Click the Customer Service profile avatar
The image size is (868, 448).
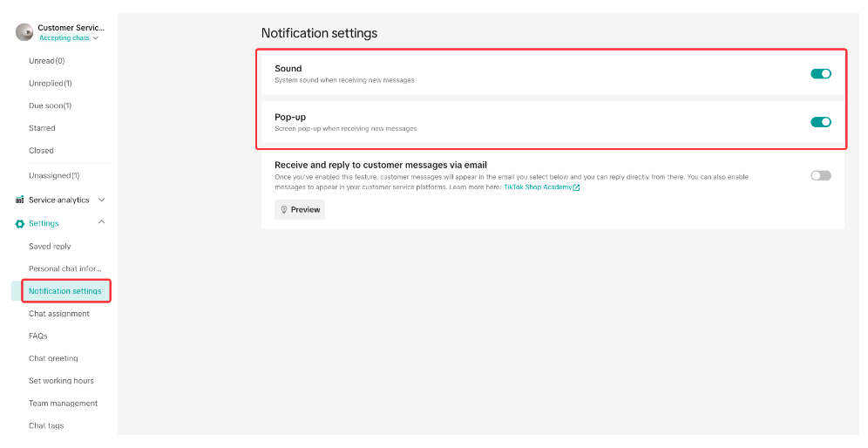[x=24, y=32]
